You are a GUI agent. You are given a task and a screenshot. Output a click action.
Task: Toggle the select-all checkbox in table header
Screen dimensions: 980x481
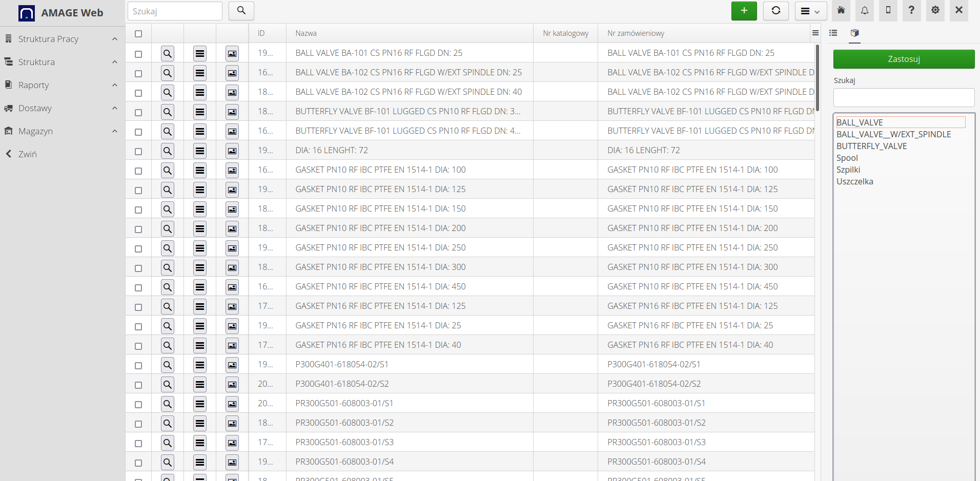click(x=138, y=34)
